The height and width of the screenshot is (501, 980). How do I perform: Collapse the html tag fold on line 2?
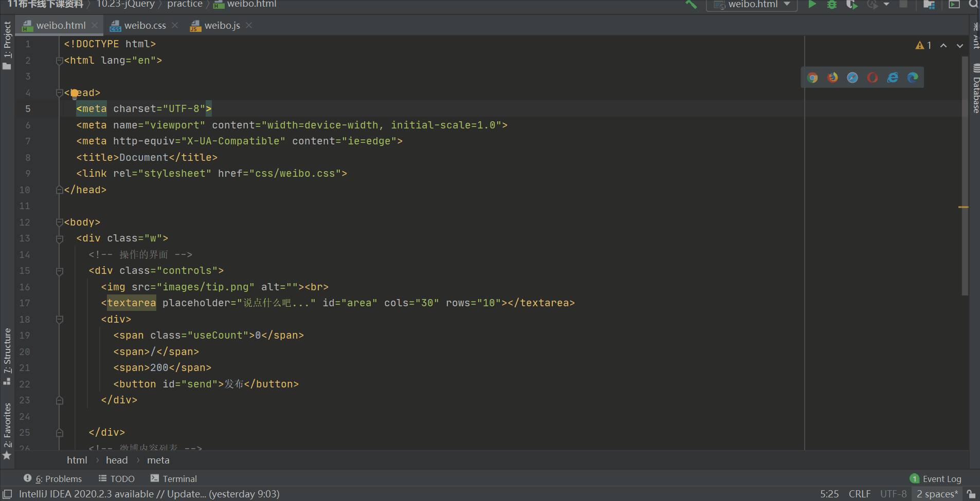click(59, 61)
